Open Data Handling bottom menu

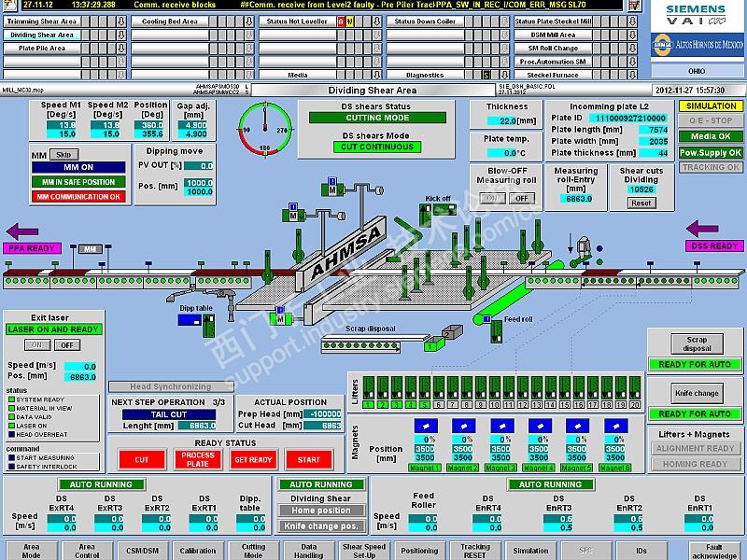click(x=309, y=551)
